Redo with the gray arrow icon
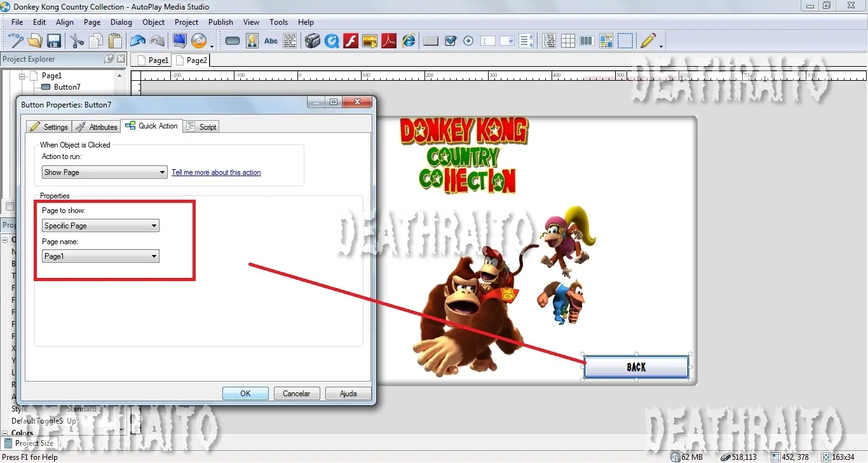This screenshot has height=463, width=868. click(157, 41)
